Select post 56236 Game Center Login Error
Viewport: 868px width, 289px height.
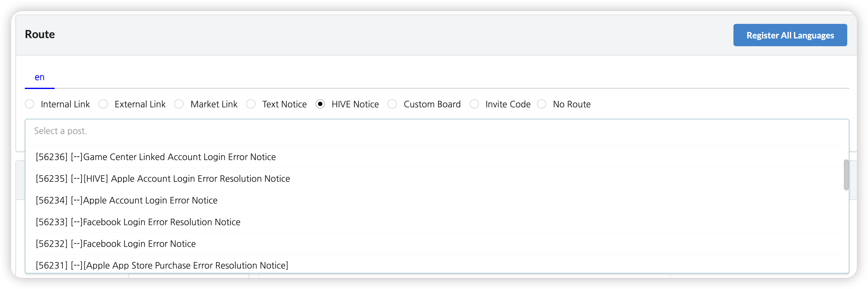(x=156, y=157)
